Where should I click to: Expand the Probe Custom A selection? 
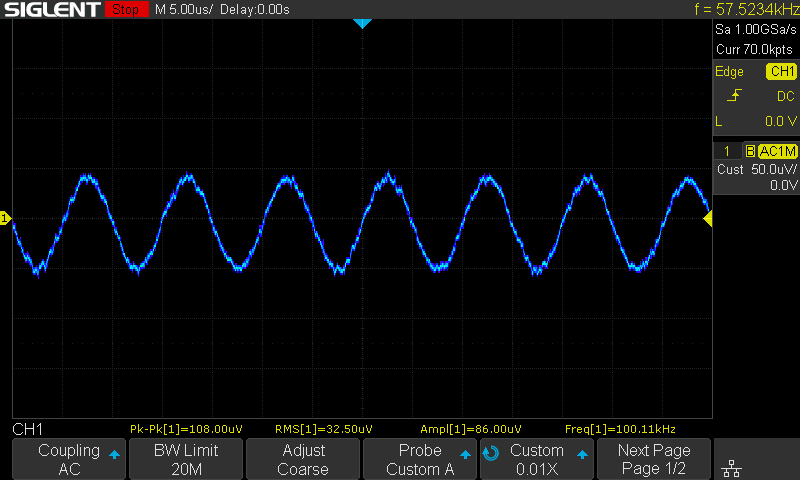pos(420,459)
